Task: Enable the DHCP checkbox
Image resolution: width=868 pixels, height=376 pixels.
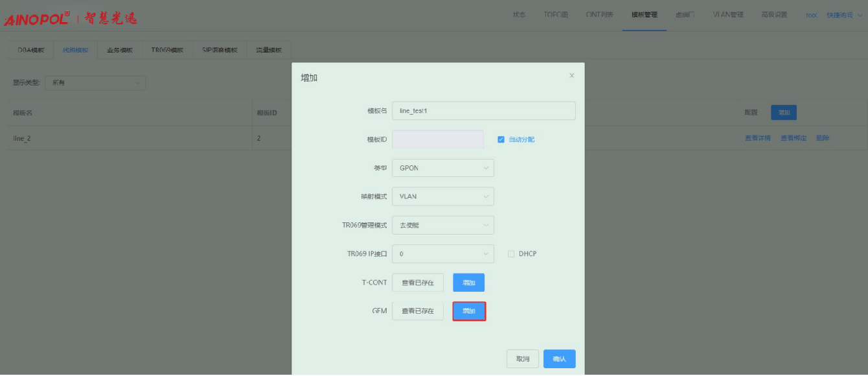Action: 511,253
